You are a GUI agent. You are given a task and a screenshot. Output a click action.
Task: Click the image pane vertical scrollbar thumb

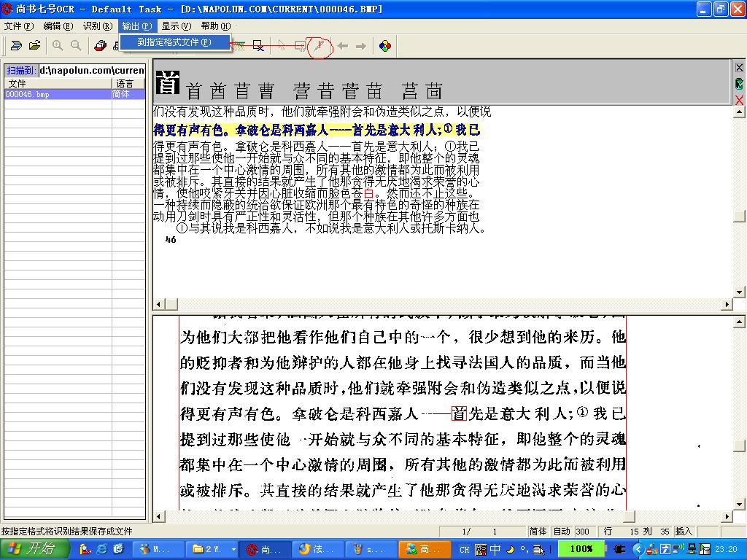point(740,446)
